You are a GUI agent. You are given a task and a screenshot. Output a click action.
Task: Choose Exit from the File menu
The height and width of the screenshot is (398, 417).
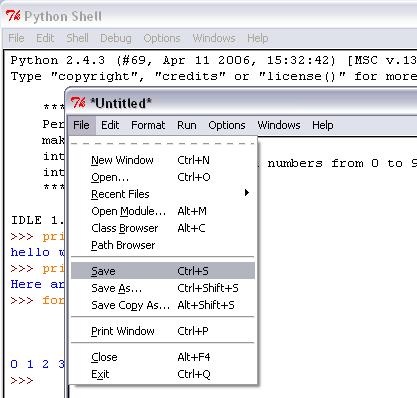163,374
